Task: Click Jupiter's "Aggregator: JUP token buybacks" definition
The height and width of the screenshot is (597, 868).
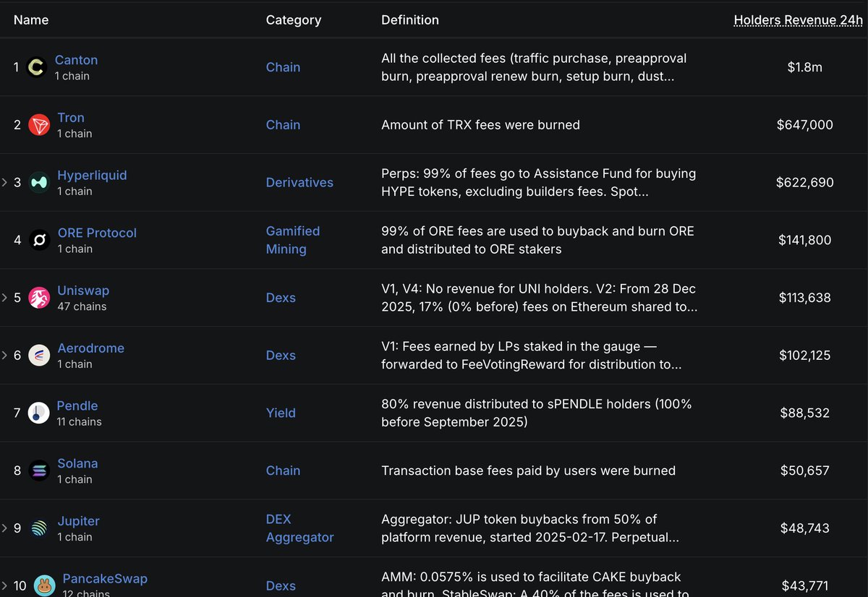Action: pyautogui.click(x=532, y=528)
